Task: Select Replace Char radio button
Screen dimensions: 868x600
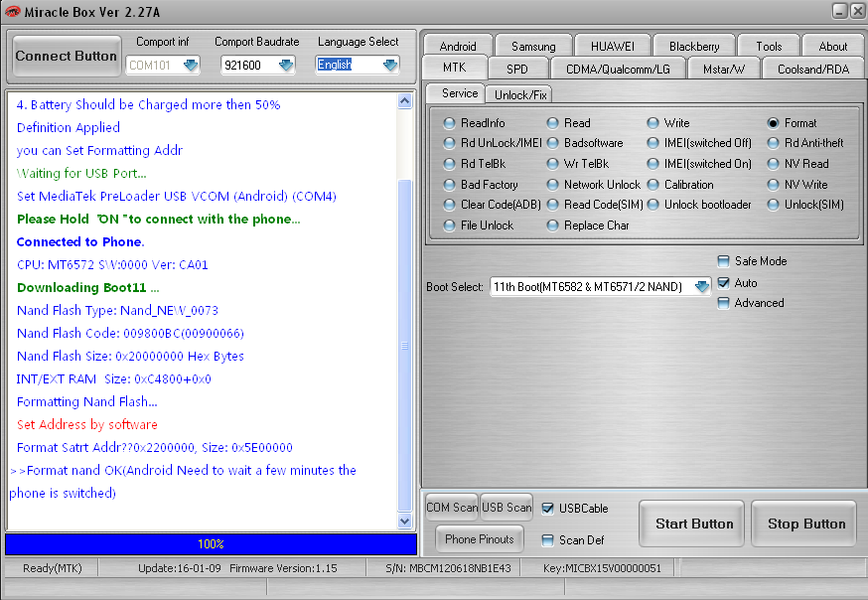Action: click(x=588, y=225)
